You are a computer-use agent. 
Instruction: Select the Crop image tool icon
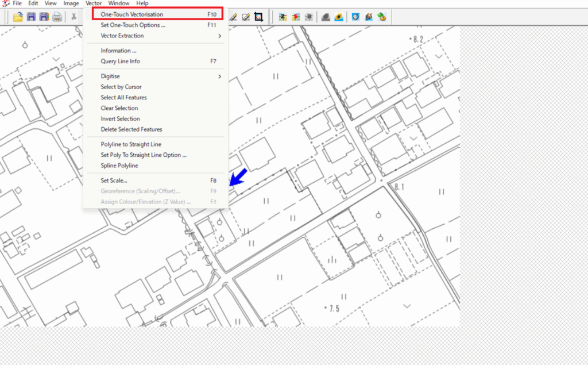point(258,17)
